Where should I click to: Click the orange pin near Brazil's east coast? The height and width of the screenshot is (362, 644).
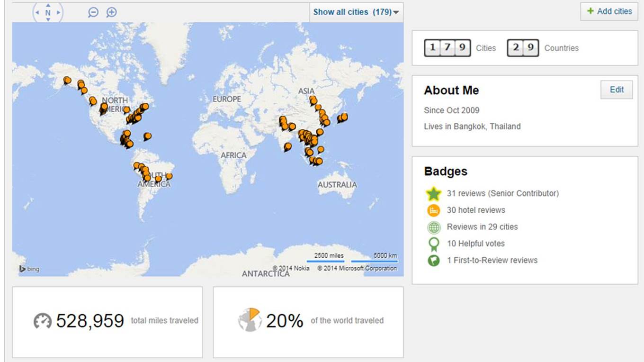pos(169,176)
